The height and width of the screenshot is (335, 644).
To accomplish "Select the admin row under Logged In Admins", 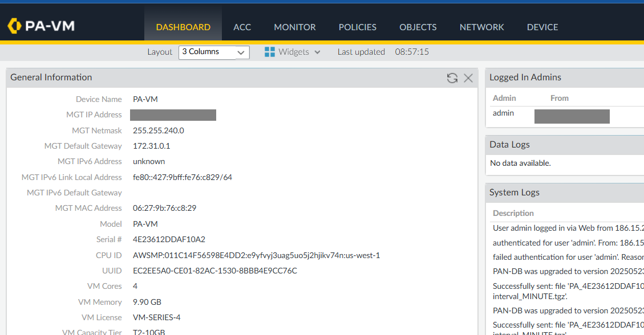I will (x=503, y=113).
